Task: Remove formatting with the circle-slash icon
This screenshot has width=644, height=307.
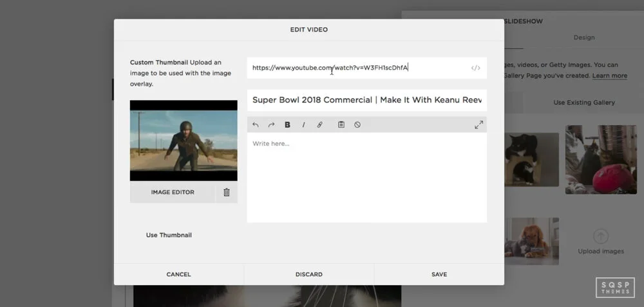Action: pyautogui.click(x=357, y=124)
